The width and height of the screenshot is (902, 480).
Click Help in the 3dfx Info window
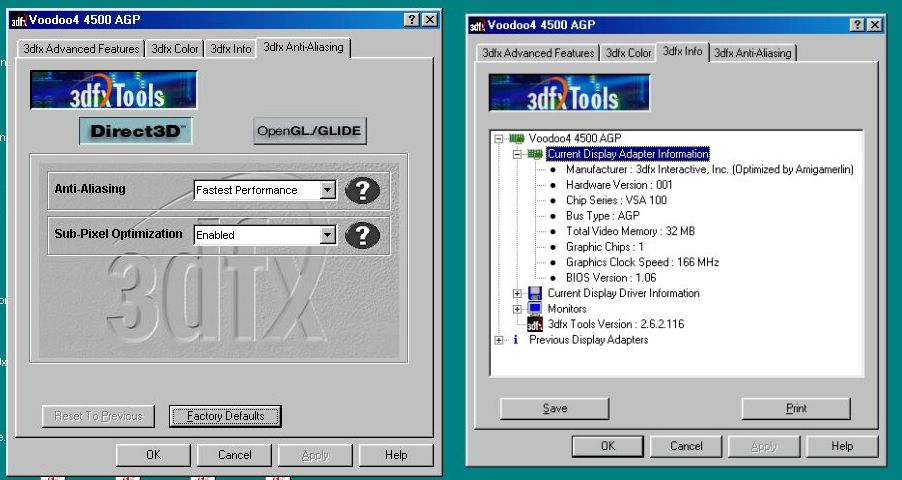click(x=842, y=446)
